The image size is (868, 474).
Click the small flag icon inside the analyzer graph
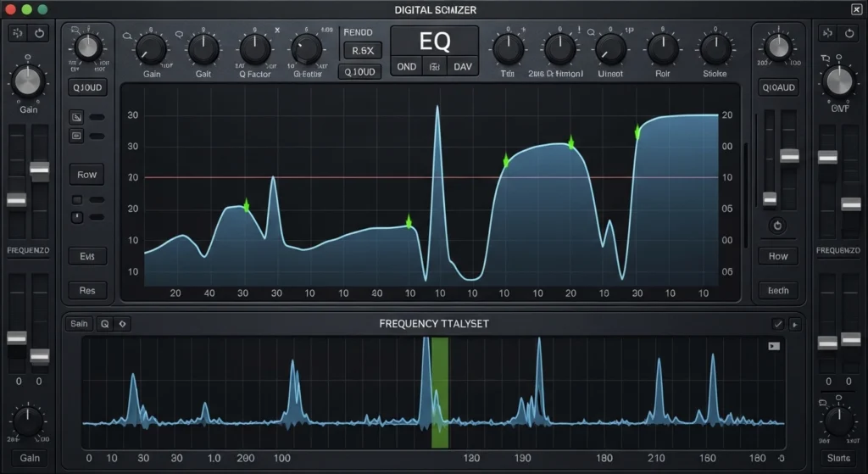pyautogui.click(x=774, y=346)
